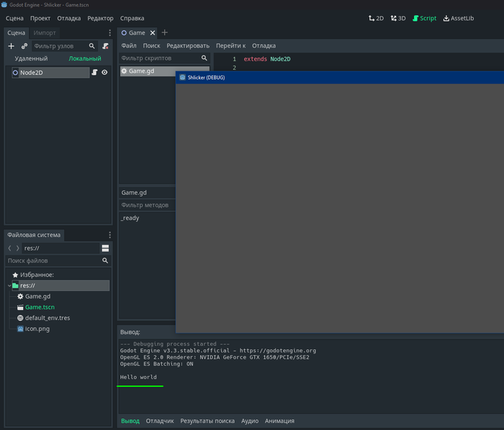The height and width of the screenshot is (430, 504).
Task: Click the add new node plus icon
Action: point(11,46)
